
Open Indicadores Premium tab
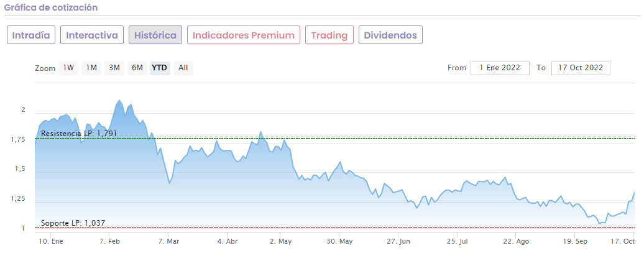tap(244, 35)
